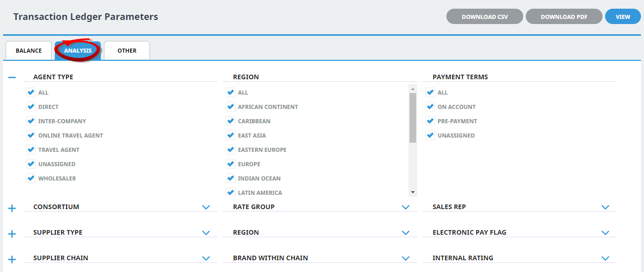The image size is (644, 272).
Task: Expand the Electronic Pay Flag dropdown
Action: [x=606, y=233]
